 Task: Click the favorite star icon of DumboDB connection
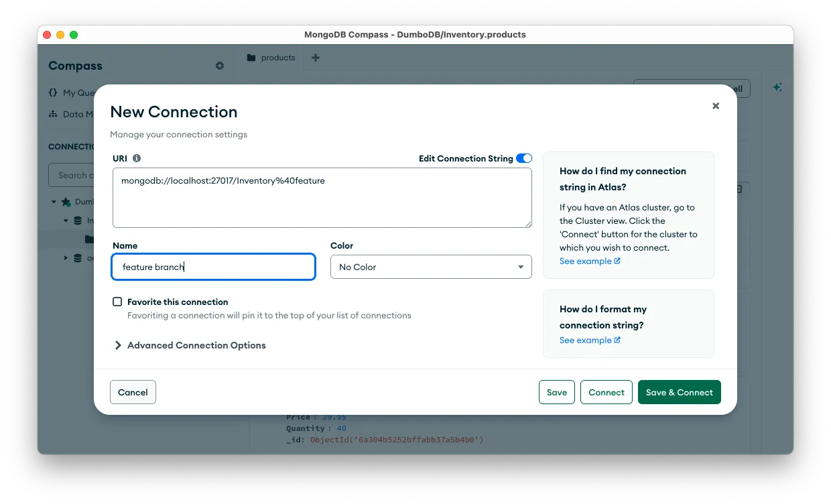click(66, 202)
